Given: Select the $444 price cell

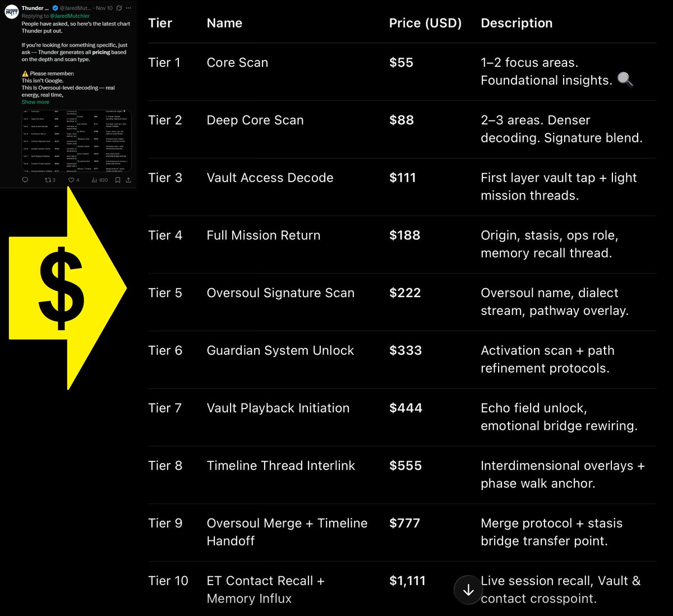Looking at the screenshot, I should click(406, 408).
